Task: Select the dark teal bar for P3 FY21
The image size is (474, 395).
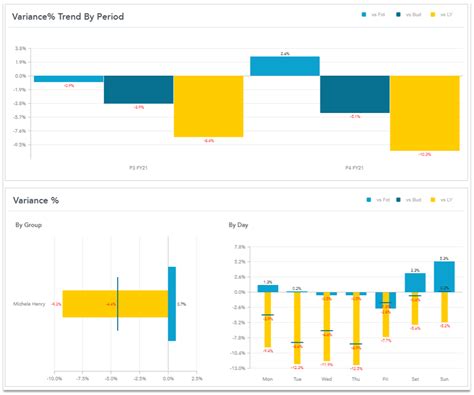Action: point(138,90)
